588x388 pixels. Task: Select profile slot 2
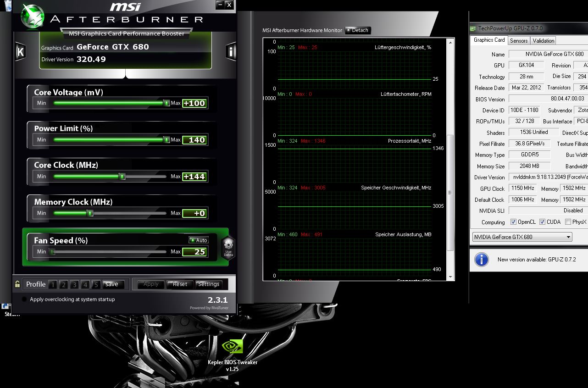click(x=63, y=285)
